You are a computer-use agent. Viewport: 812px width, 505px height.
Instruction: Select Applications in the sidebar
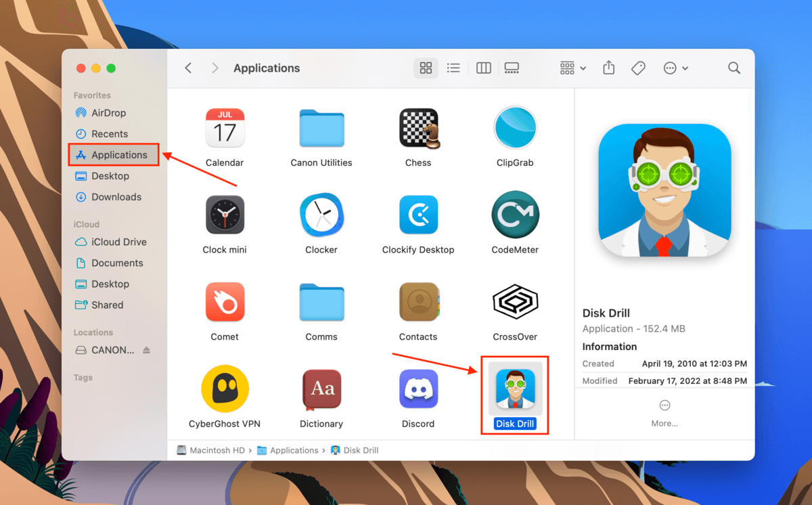[x=114, y=155]
